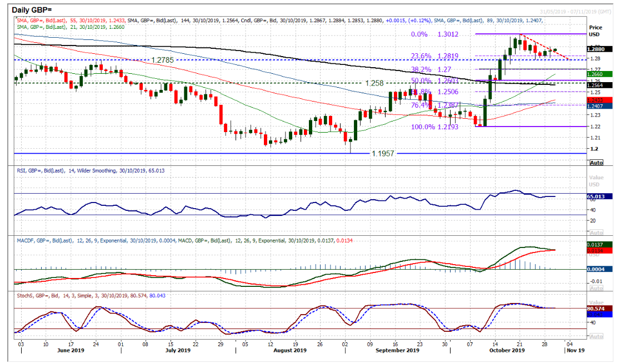625x364 pixels.
Task: Select the black 1.2880 last price tag
Action: (x=601, y=49)
